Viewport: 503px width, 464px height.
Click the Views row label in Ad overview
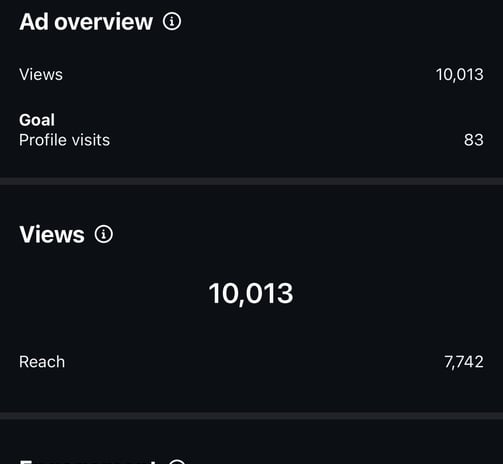(41, 74)
